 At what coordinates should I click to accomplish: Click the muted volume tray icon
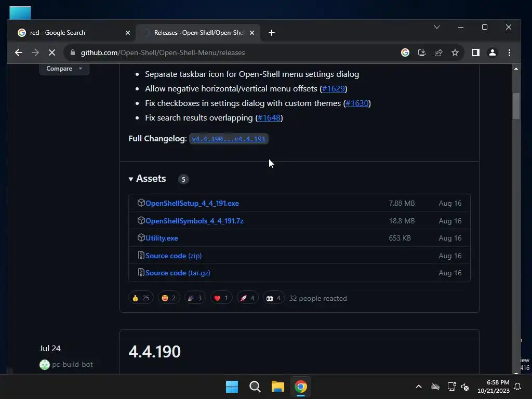[x=465, y=387]
